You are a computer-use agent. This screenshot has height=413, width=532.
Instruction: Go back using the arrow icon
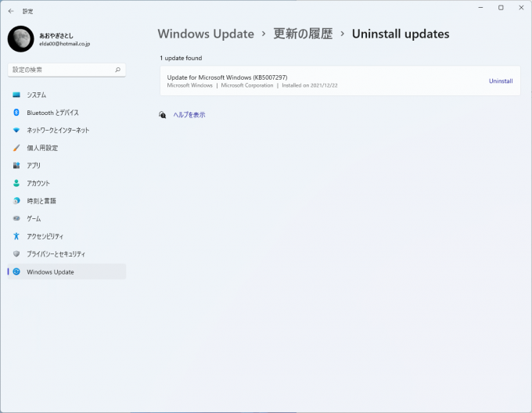11,11
